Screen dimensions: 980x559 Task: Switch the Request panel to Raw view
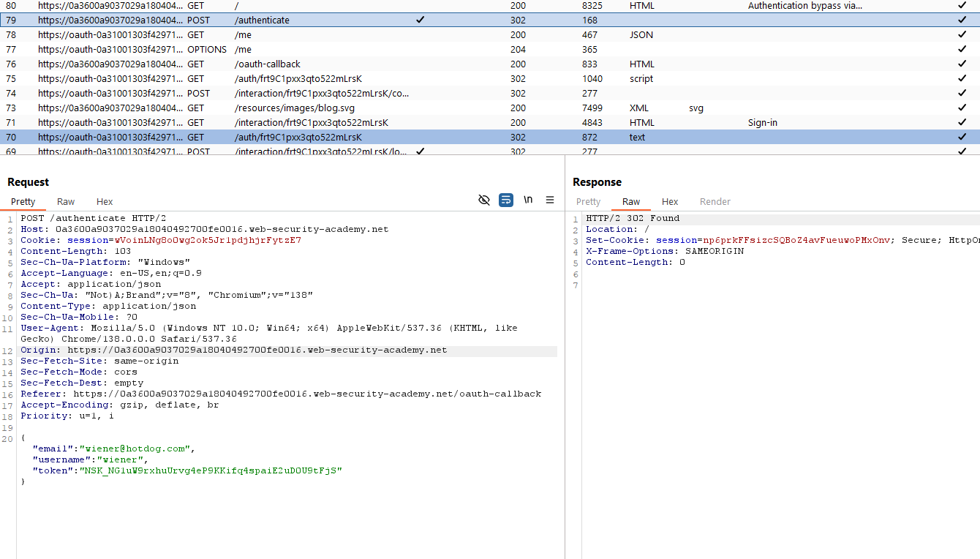(x=66, y=201)
